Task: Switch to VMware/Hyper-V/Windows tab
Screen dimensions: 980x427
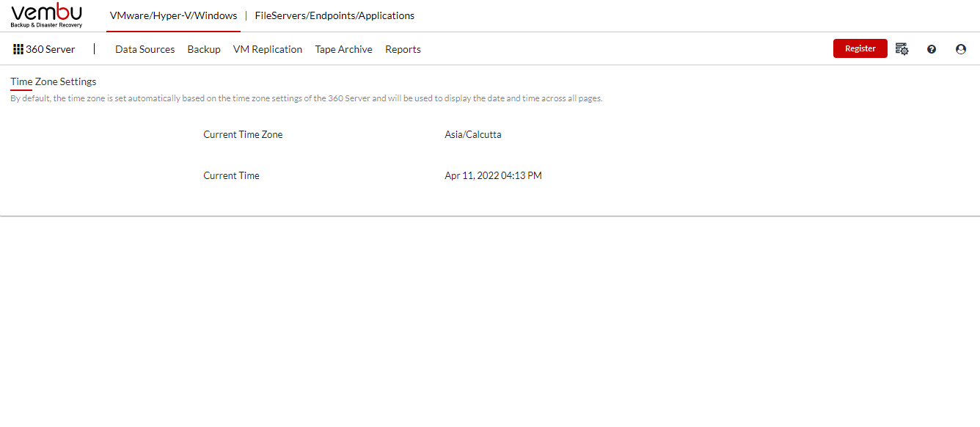Action: 174,15
